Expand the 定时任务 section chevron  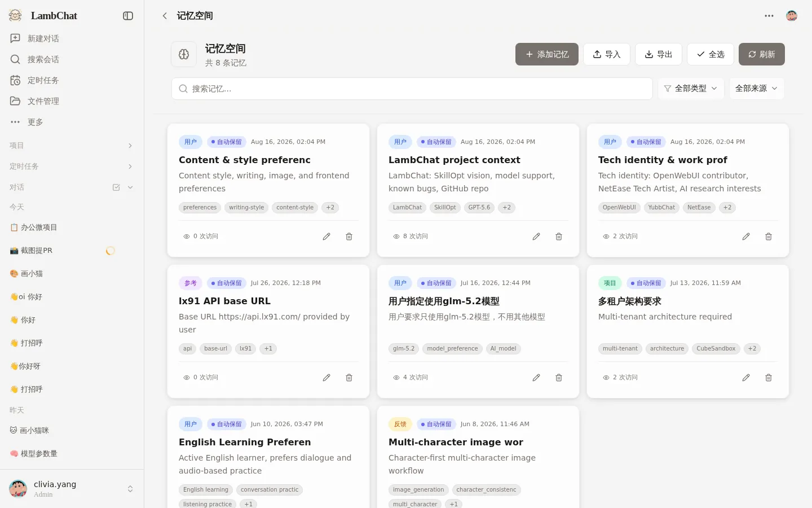130,167
